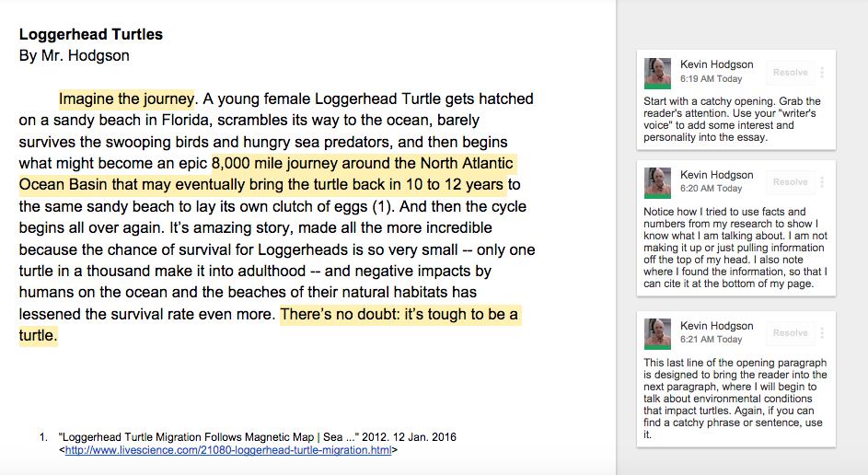Image resolution: width=868 pixels, height=475 pixels.
Task: Click the title "Loggerhead Turtles"
Action: click(91, 34)
